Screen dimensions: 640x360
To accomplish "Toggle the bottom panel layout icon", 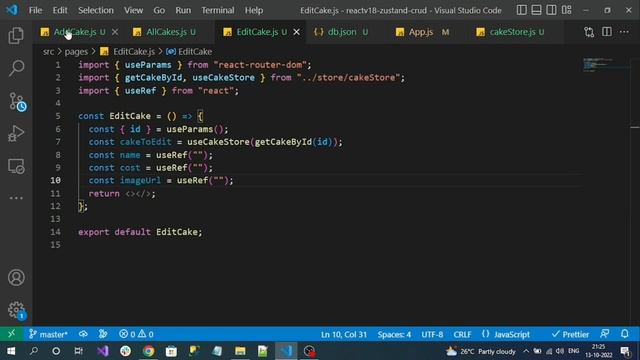I will tap(536, 10).
